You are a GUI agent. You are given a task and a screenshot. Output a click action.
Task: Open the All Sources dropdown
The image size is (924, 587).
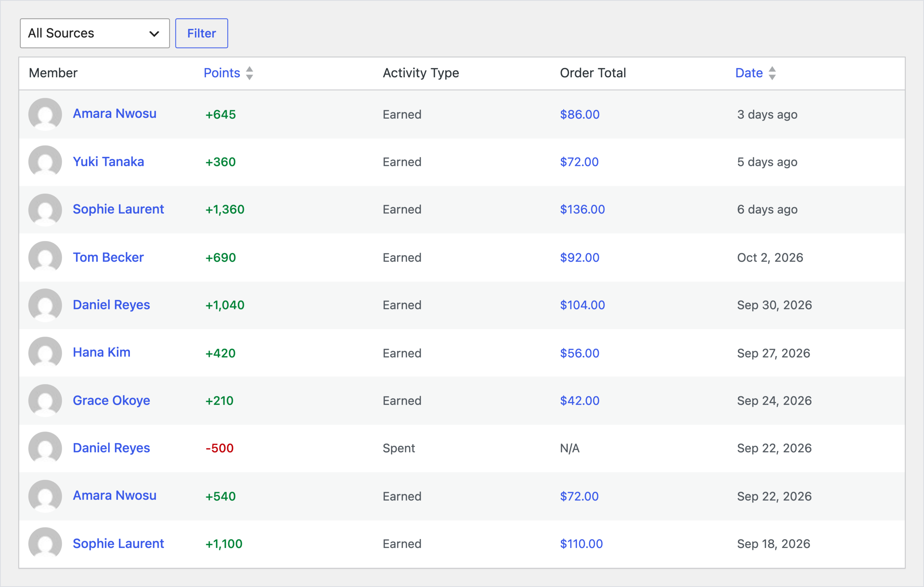click(95, 34)
